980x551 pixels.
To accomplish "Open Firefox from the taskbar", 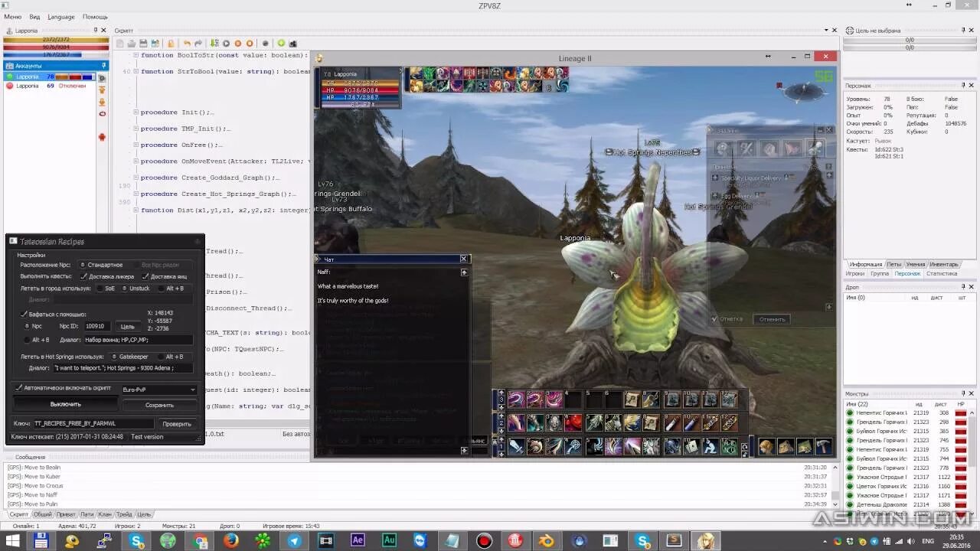I will pos(231,541).
